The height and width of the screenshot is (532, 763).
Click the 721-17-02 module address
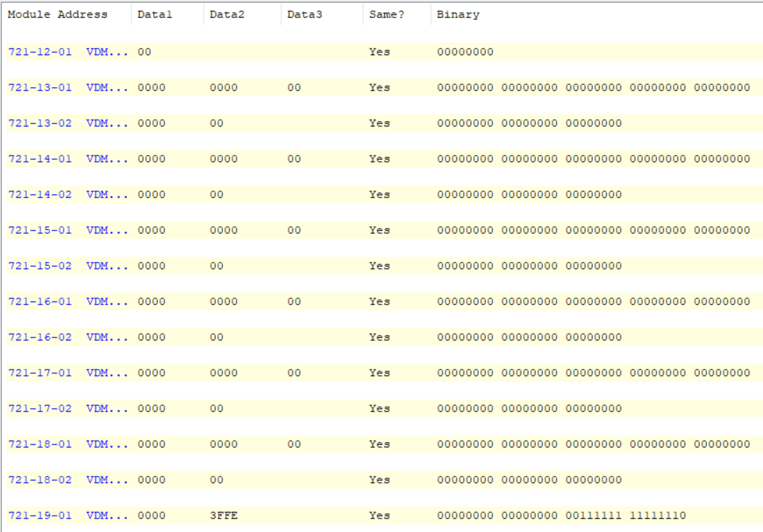click(x=40, y=408)
